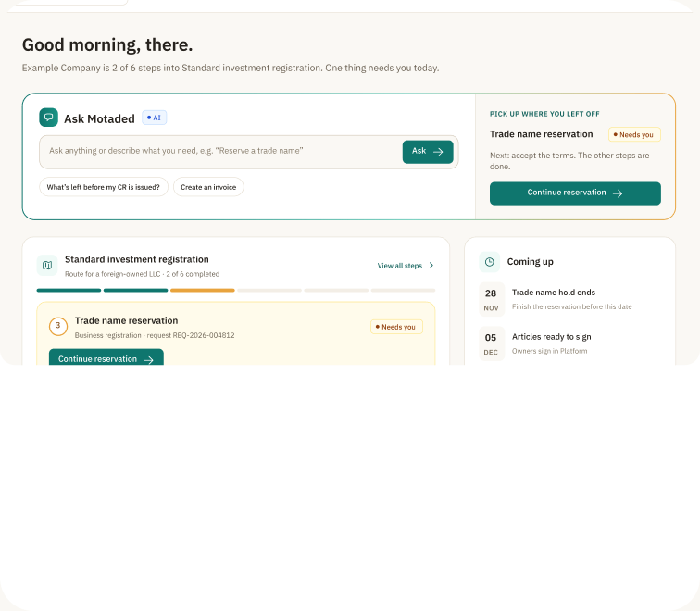Click the "Good morning, there." heading
The height and width of the screenshot is (611, 700).
click(107, 45)
